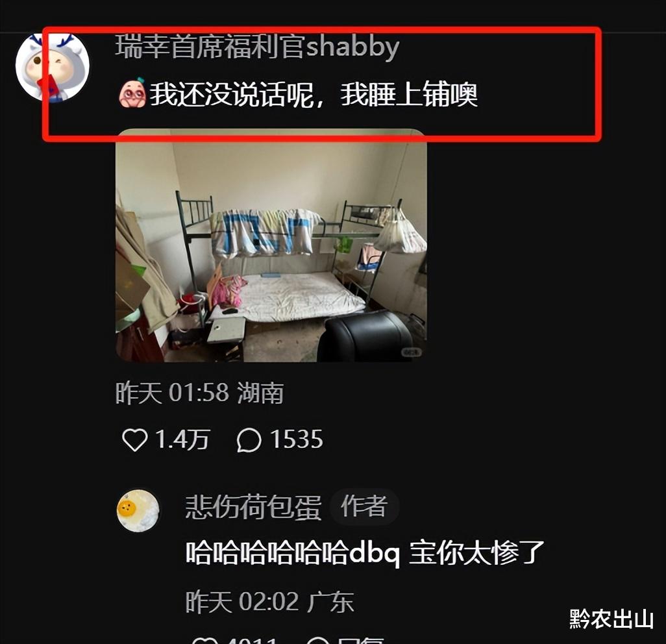The height and width of the screenshot is (644, 666).
Task: Tap the reply bubble under author's comment
Action: pyautogui.click(x=317, y=641)
